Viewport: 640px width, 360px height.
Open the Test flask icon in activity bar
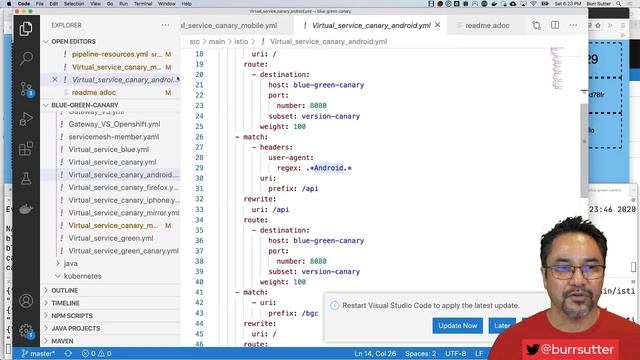tap(26, 178)
